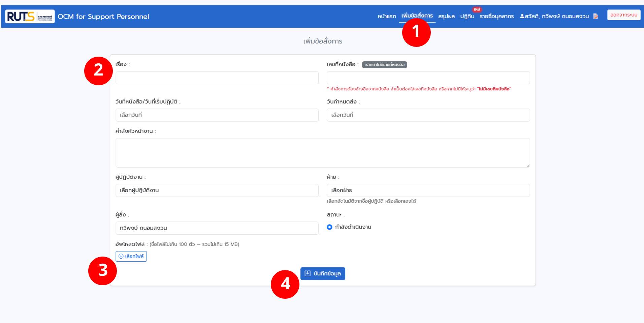The height and width of the screenshot is (323, 644).
Task: Click the user greeting สวัสดี, ทวีพงษ์ ถนอมสงวน
Action: pyautogui.click(x=554, y=16)
